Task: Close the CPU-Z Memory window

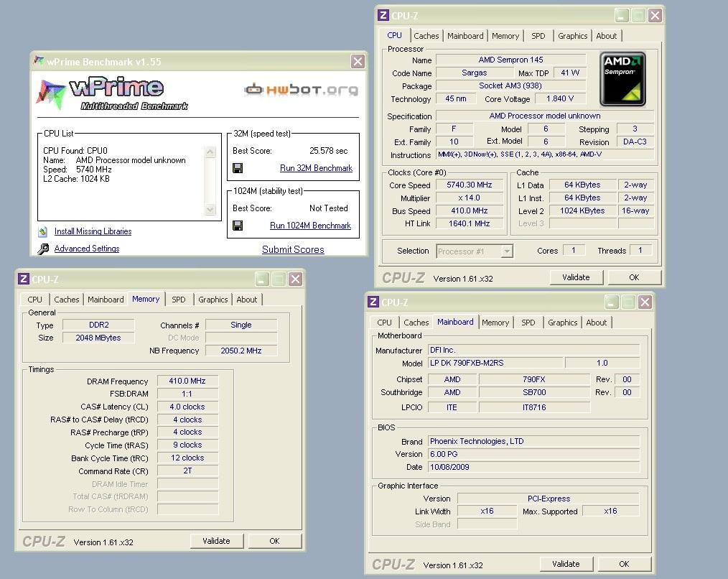Action: click(295, 279)
